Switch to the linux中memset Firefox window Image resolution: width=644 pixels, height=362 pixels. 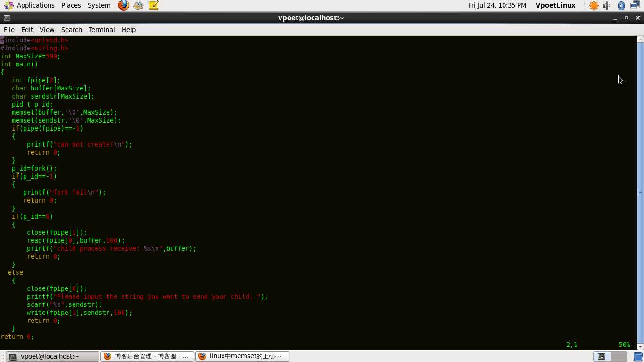click(242, 356)
